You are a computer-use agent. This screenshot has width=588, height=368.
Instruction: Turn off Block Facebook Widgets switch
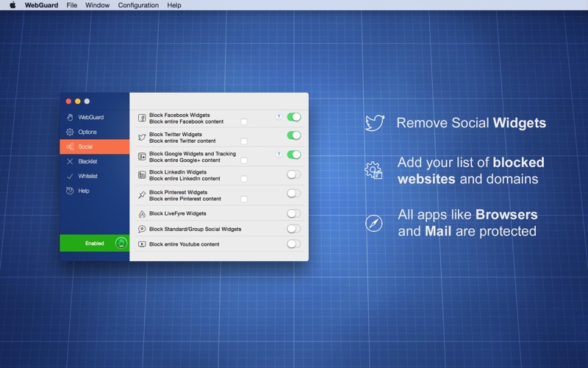294,117
